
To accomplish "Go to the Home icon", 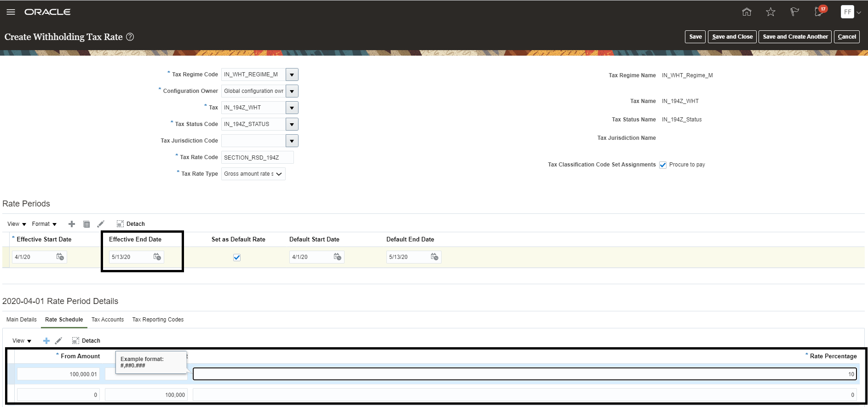I will pos(747,12).
